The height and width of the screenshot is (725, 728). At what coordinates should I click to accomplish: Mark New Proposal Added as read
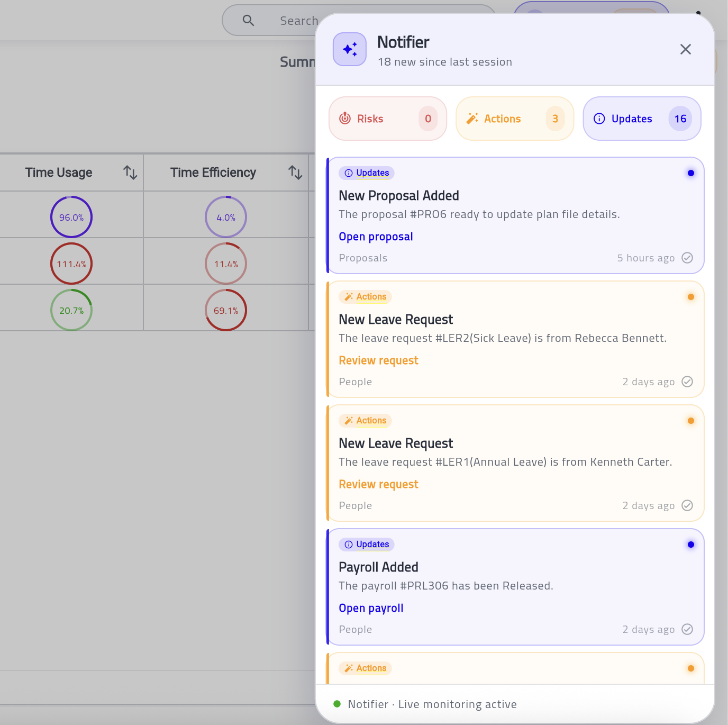pos(687,258)
